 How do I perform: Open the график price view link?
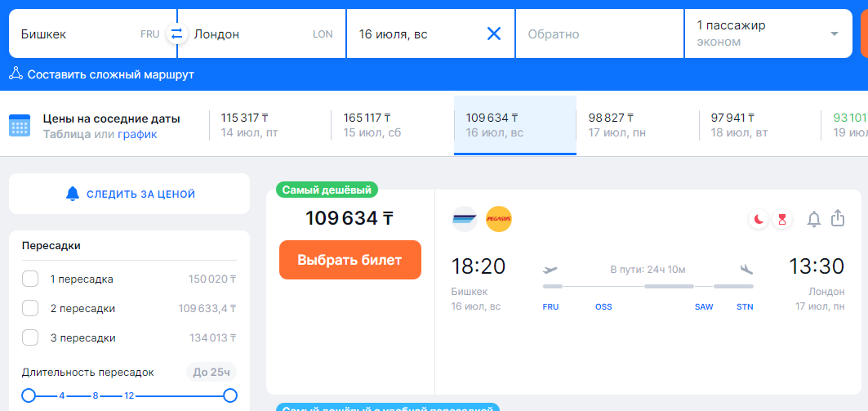[137, 135]
